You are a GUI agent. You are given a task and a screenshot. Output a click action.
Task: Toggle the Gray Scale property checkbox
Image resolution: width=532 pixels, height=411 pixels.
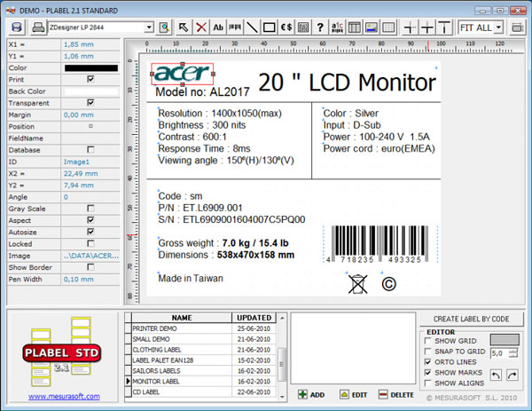(x=90, y=209)
